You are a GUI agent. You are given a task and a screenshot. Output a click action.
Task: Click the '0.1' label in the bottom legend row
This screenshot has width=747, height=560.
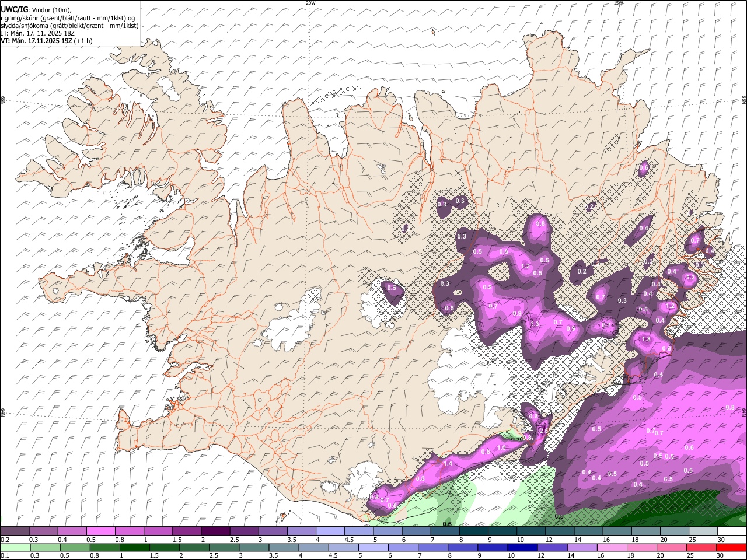pyautogui.click(x=5, y=555)
